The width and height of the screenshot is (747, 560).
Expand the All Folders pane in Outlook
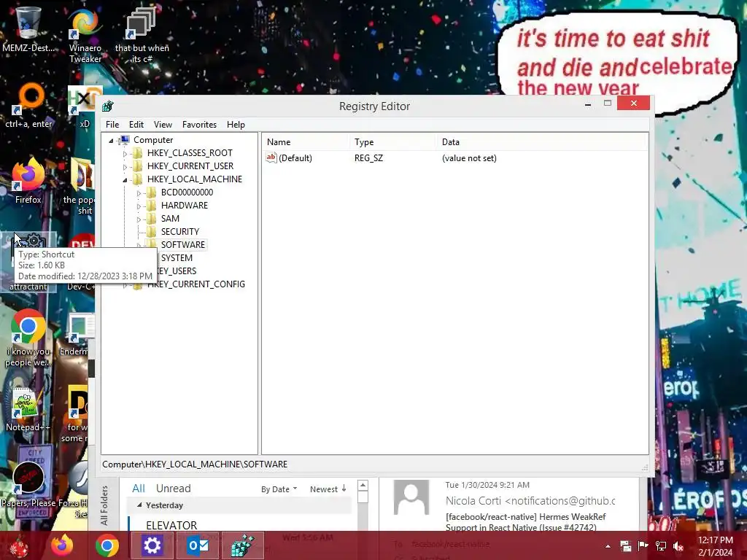(105, 506)
